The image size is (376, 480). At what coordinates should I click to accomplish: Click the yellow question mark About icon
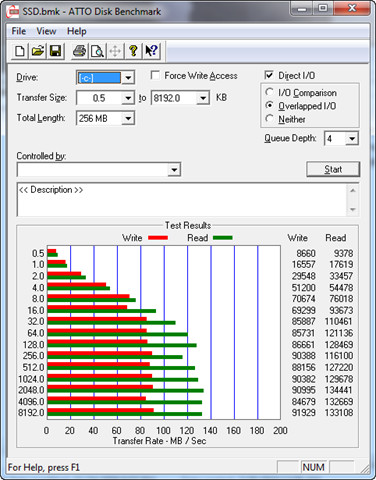[x=133, y=51]
